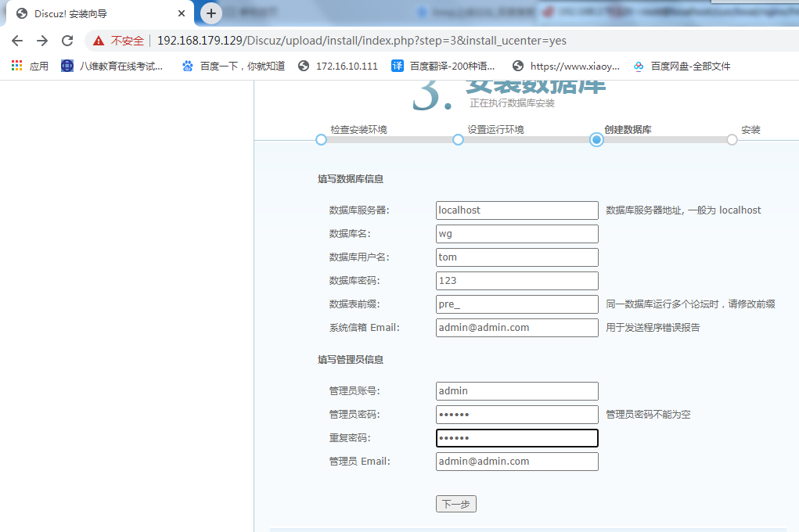The height and width of the screenshot is (532, 799).
Task: Open the 百度一下，你就知道 bookmark
Action: [x=232, y=66]
